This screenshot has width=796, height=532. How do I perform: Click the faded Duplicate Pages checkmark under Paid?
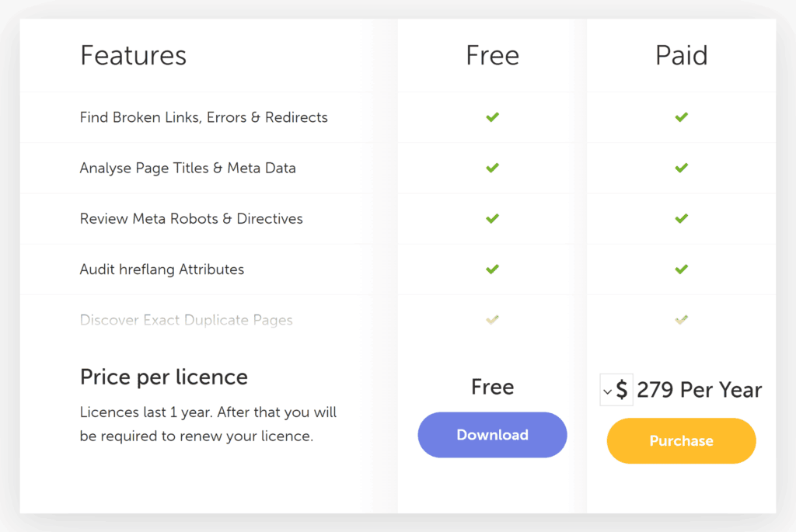point(682,319)
